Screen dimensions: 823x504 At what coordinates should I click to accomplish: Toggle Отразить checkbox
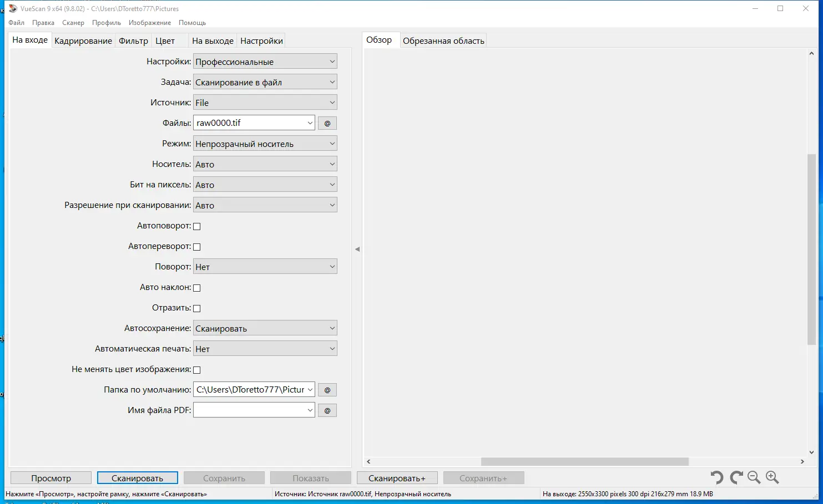pos(196,308)
